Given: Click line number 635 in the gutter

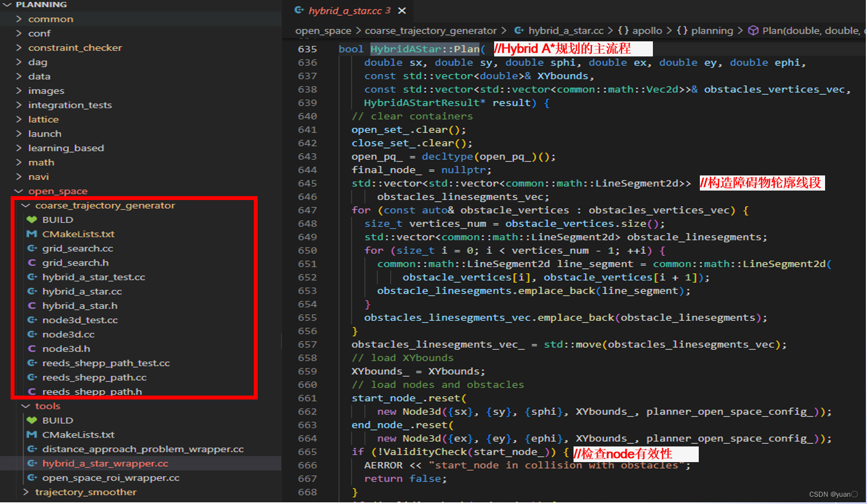Looking at the screenshot, I should (x=307, y=49).
